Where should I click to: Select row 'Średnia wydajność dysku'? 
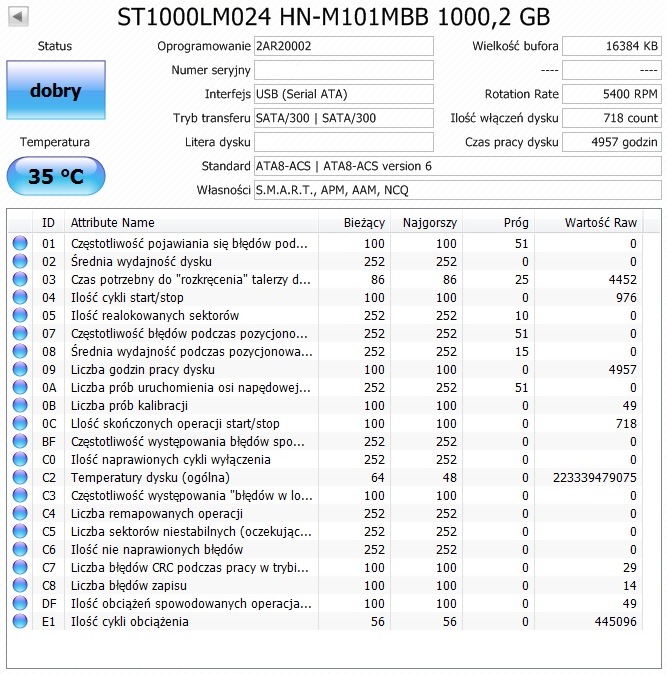pos(325,261)
